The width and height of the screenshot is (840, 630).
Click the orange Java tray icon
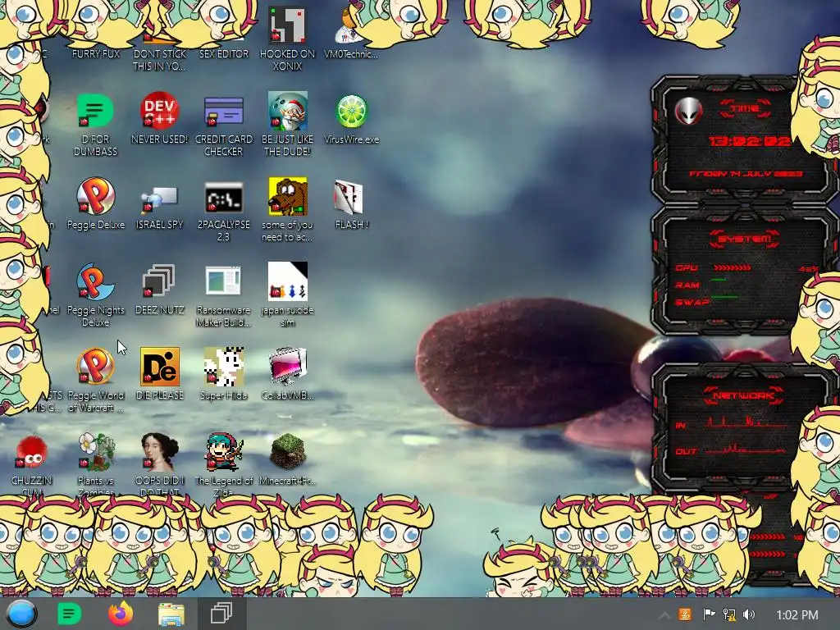pos(685,614)
